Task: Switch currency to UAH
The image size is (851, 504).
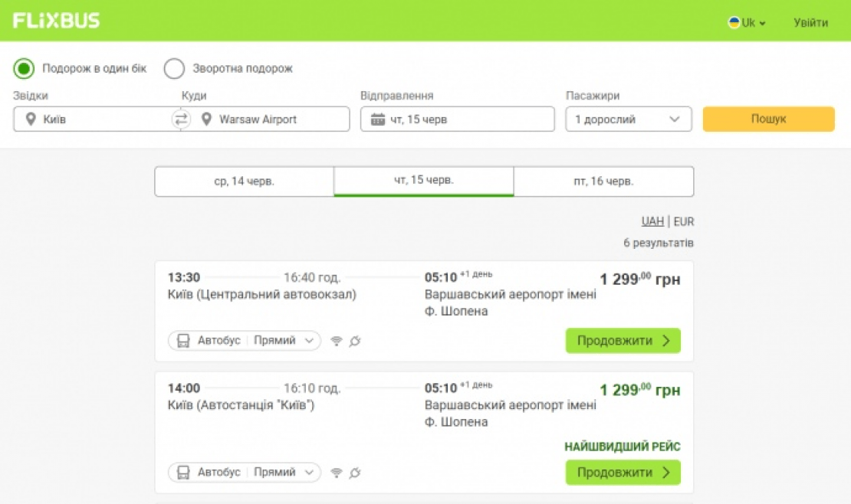Action: (652, 221)
